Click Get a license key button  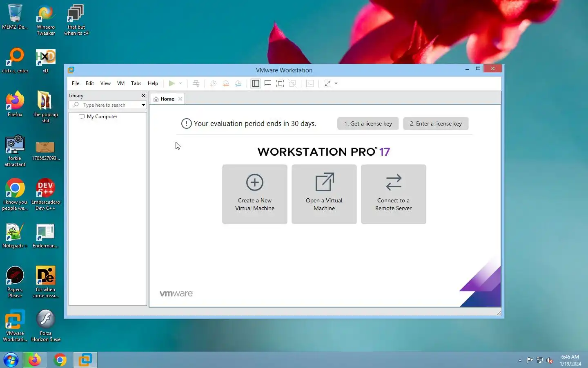(368, 123)
